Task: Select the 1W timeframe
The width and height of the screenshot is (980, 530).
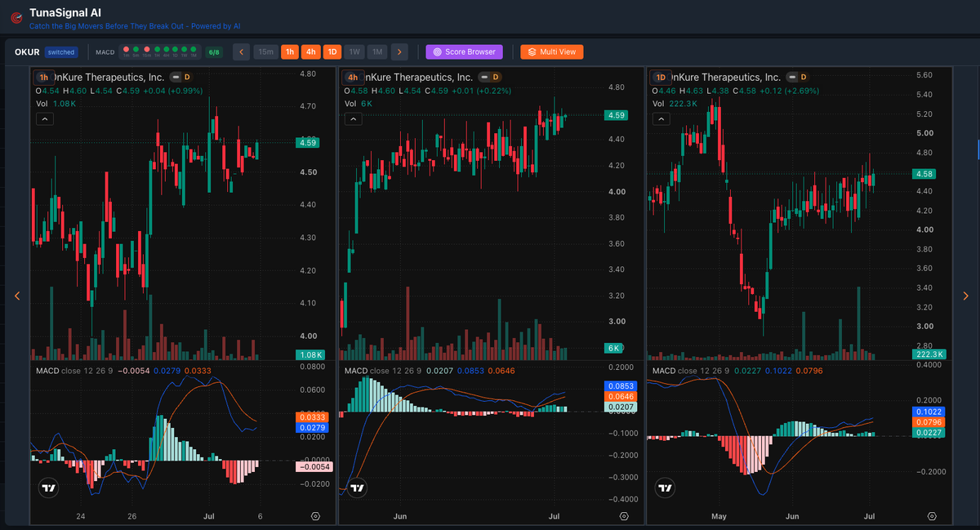Action: (354, 51)
